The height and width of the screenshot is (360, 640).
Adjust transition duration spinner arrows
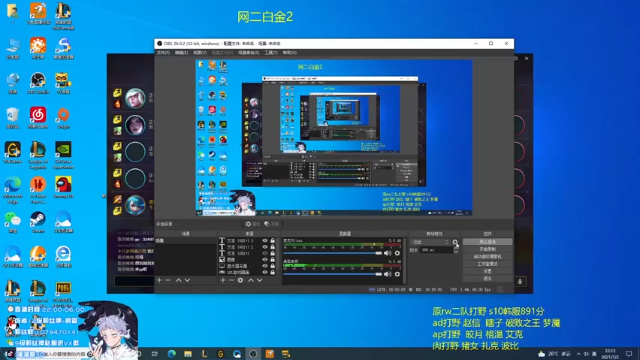(x=456, y=250)
